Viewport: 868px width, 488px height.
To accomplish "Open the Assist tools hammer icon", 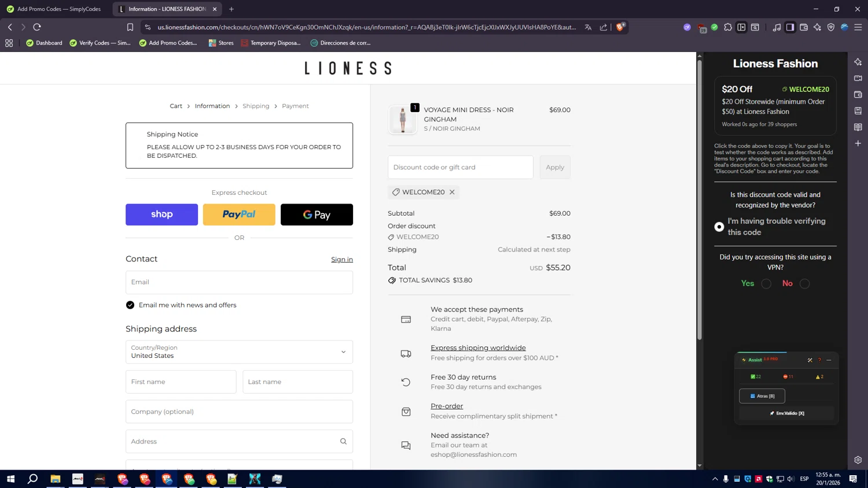I will pyautogui.click(x=810, y=360).
